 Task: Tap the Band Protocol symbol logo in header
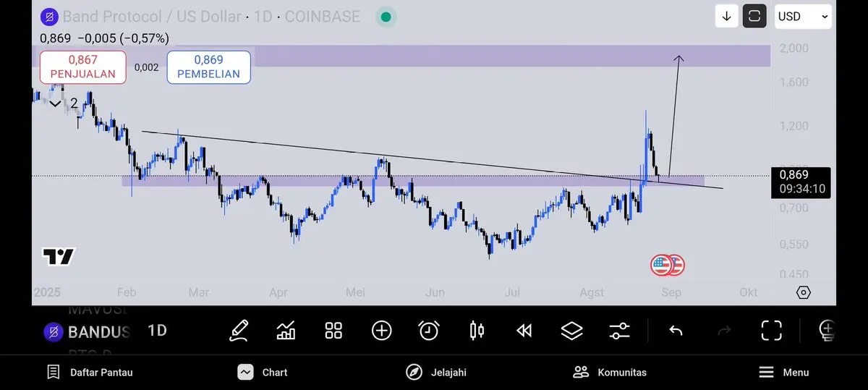50,17
